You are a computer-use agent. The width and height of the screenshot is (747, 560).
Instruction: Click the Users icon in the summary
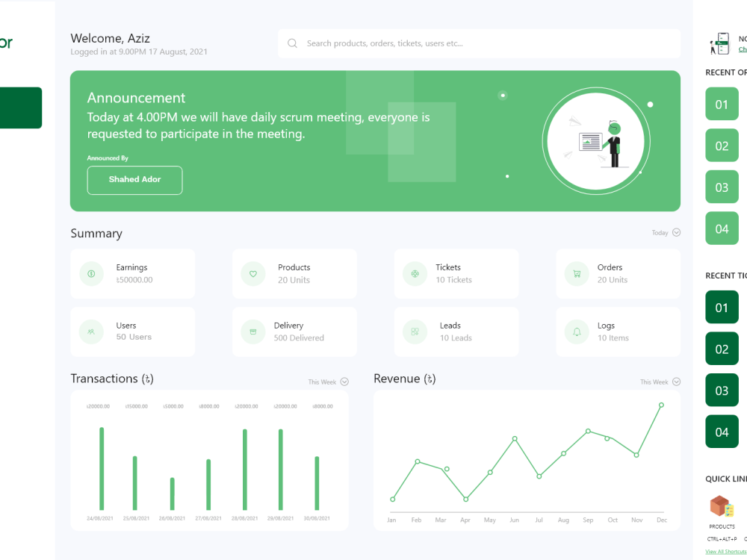[x=91, y=332]
